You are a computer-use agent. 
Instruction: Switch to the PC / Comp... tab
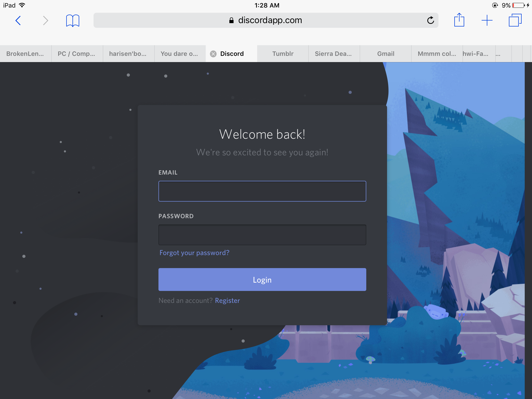(x=77, y=54)
